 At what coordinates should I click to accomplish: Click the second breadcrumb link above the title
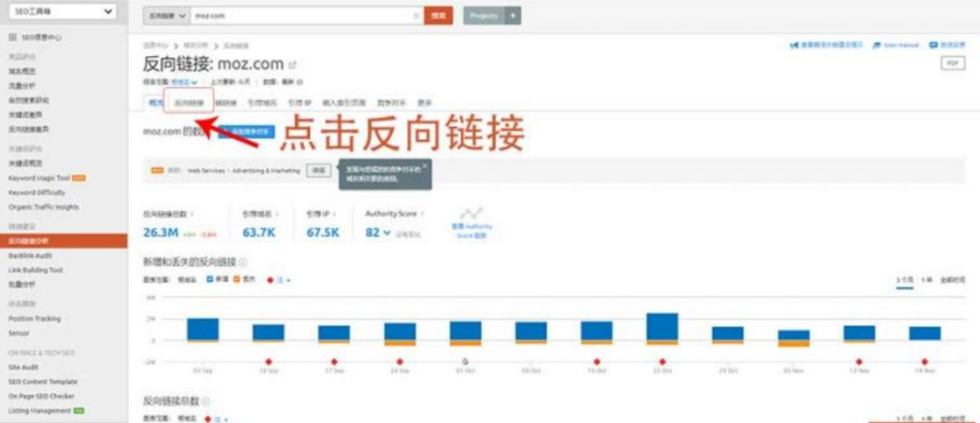(x=196, y=45)
